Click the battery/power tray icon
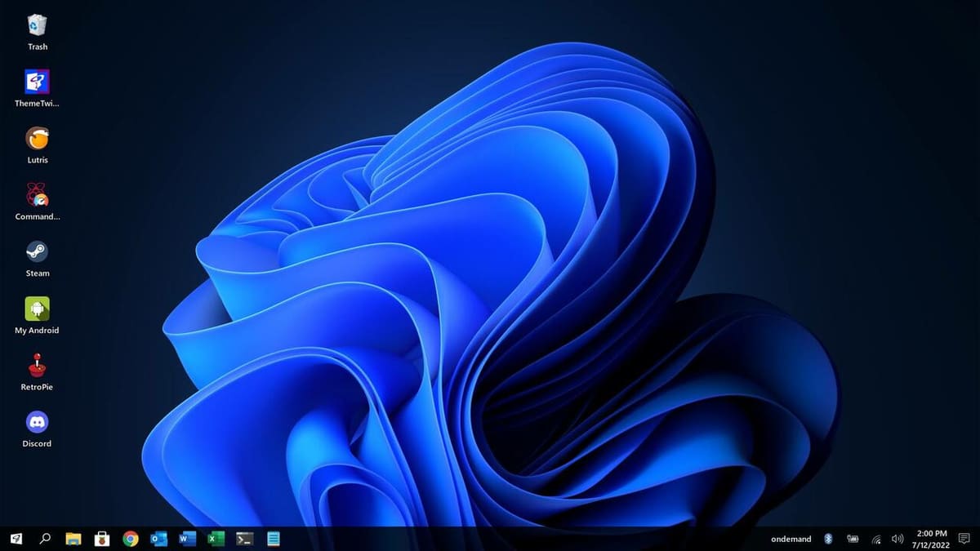Viewport: 980px width, 551px height. point(852,539)
